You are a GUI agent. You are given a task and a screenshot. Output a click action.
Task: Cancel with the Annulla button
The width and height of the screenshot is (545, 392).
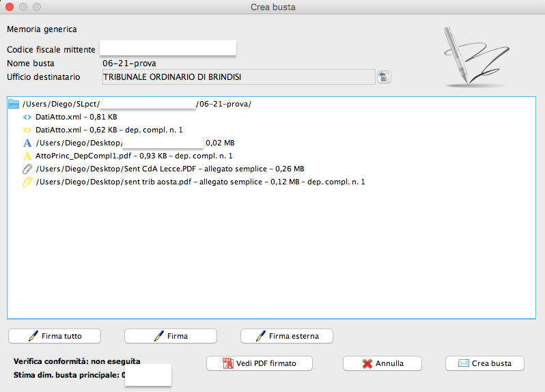pos(382,363)
